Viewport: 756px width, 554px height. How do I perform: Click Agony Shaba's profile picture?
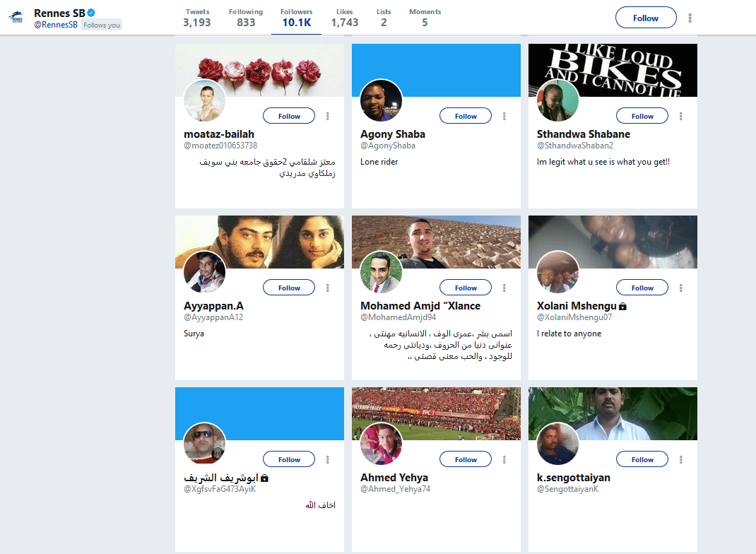(x=381, y=100)
